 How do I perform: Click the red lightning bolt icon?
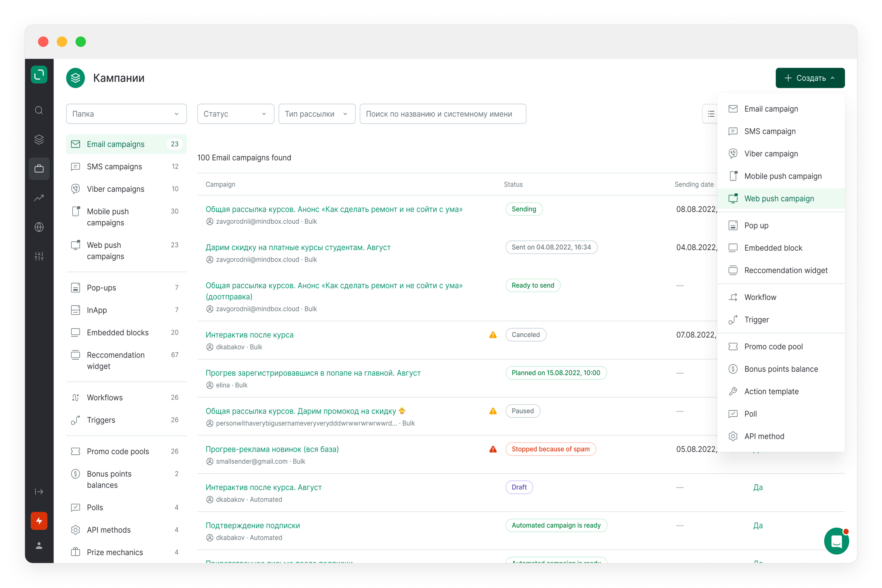[x=39, y=520]
